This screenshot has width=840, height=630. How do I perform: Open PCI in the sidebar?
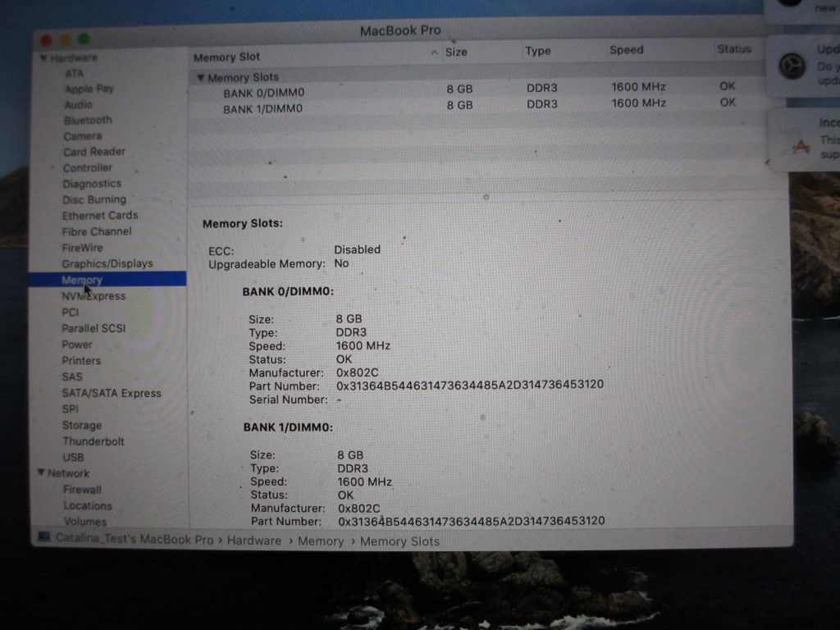pyautogui.click(x=70, y=312)
